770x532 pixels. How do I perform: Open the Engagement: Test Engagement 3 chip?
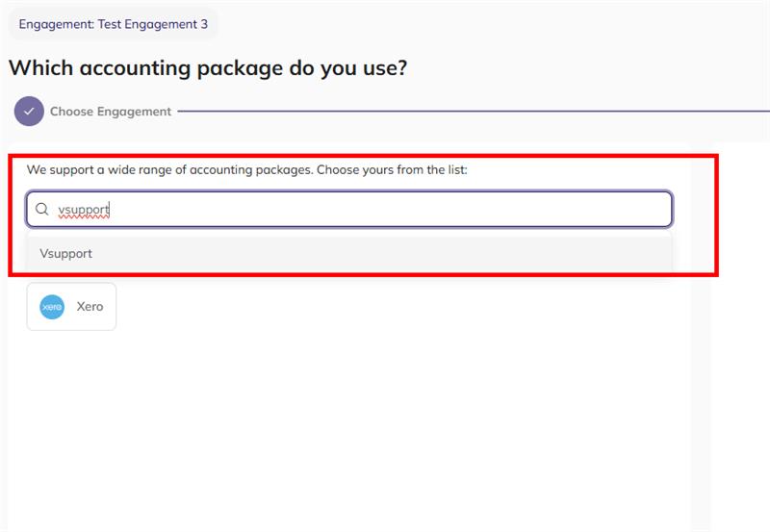[113, 24]
